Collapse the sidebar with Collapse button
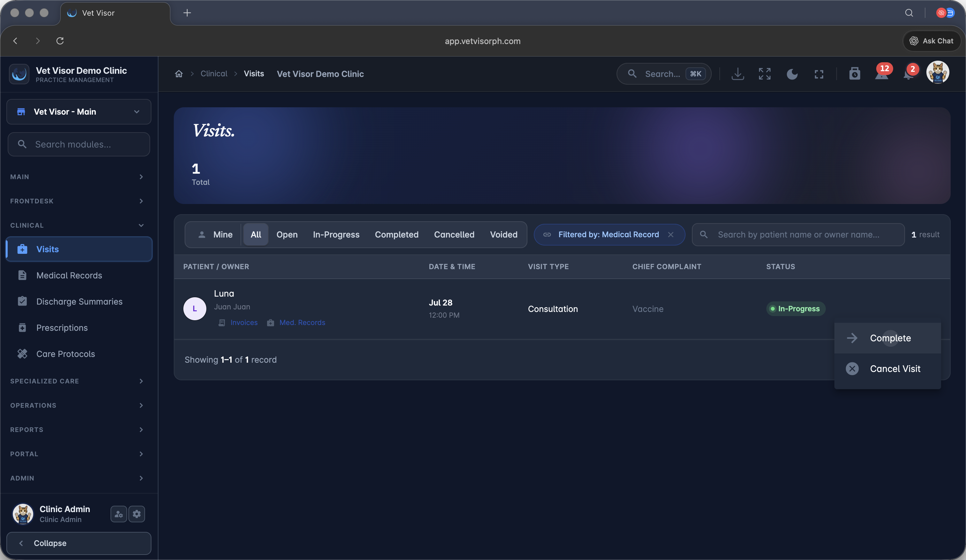Image resolution: width=966 pixels, height=560 pixels. [79, 543]
